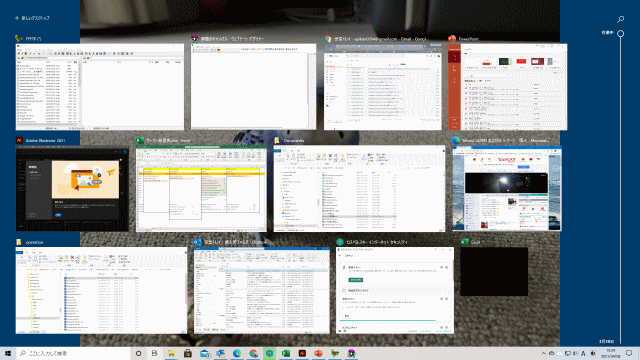Image resolution: width=640 pixels, height=360 pixels.
Task: Launch Microsoft Store from taskbar
Action: pos(188,353)
